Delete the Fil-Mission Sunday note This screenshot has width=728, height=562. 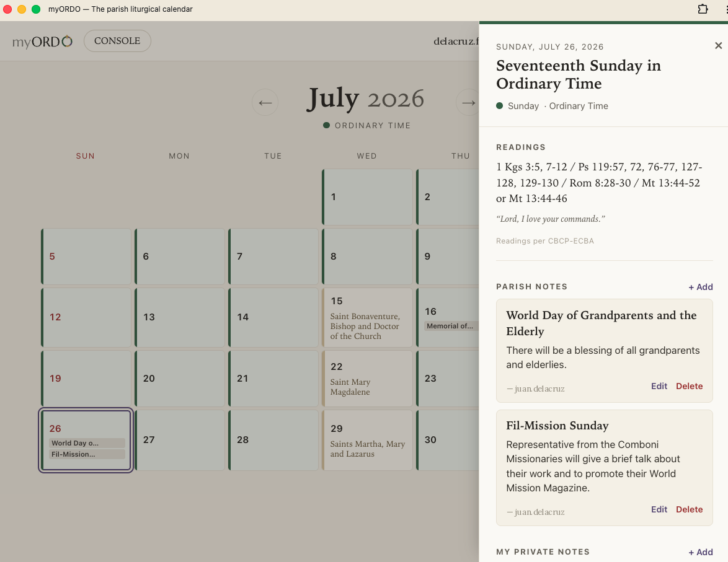689,509
